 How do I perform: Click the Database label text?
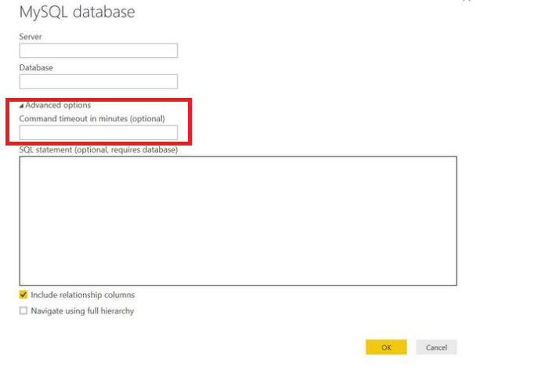click(x=36, y=68)
